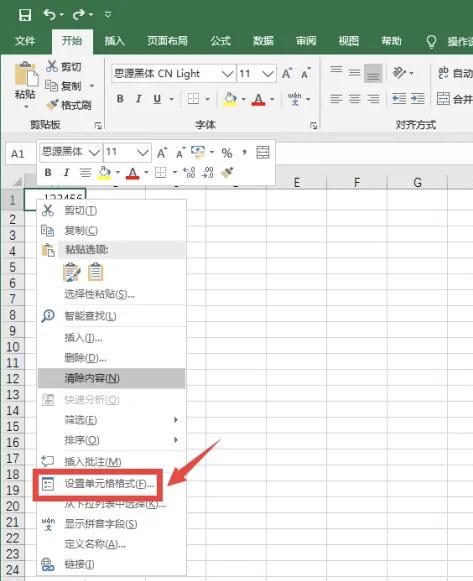
Task: Toggle Italic in the ribbon font group
Action: tap(138, 99)
